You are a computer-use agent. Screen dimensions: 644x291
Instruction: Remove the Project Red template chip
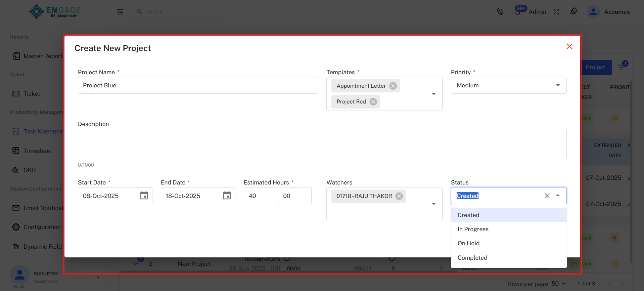[373, 102]
